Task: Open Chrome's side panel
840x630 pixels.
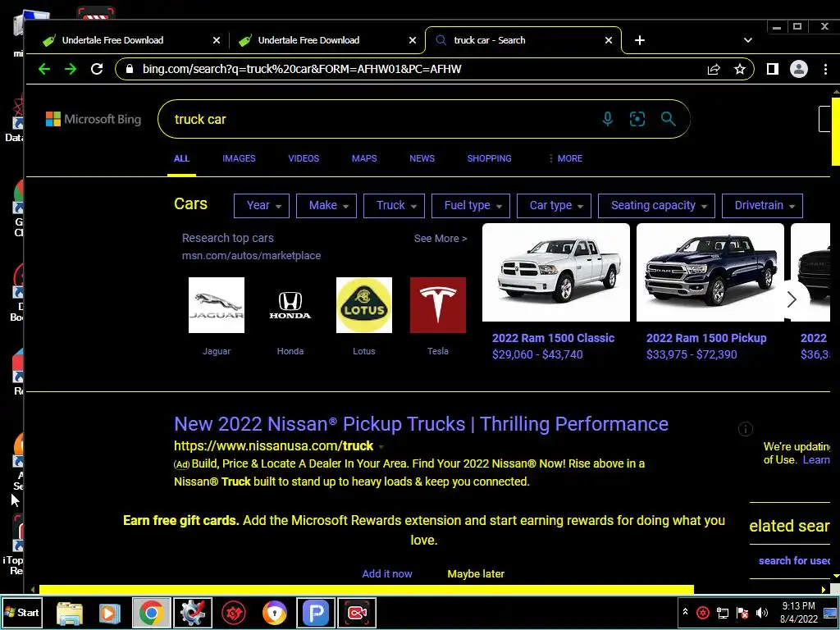Action: point(772,69)
